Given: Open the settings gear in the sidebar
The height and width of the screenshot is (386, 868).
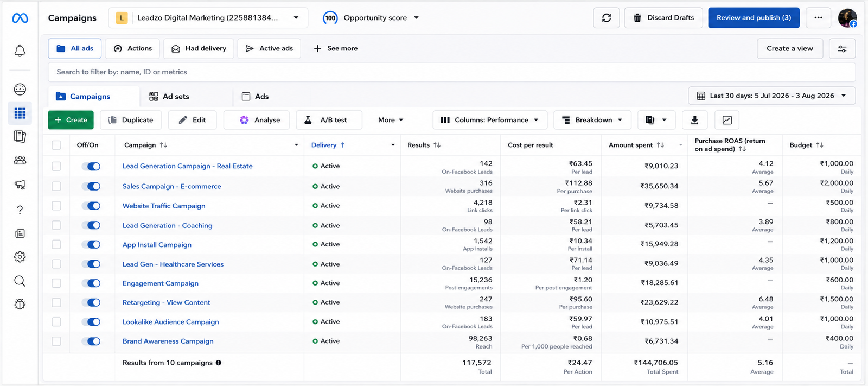Looking at the screenshot, I should [x=20, y=257].
